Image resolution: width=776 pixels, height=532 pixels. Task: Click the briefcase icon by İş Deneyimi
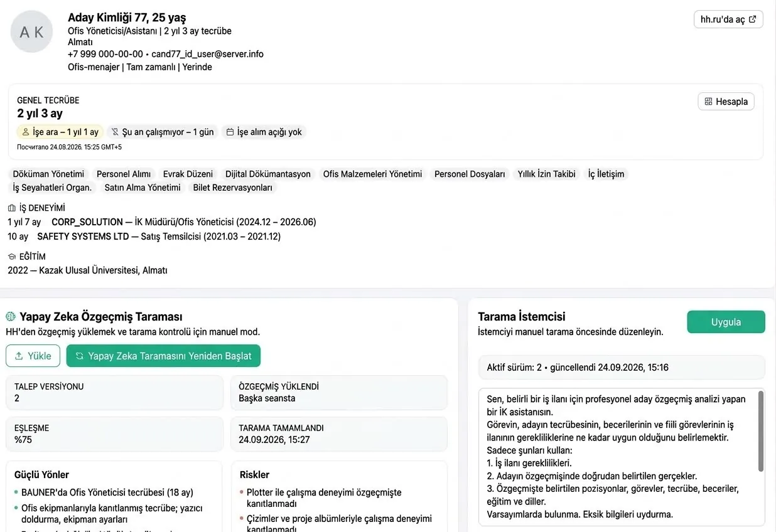(x=11, y=208)
